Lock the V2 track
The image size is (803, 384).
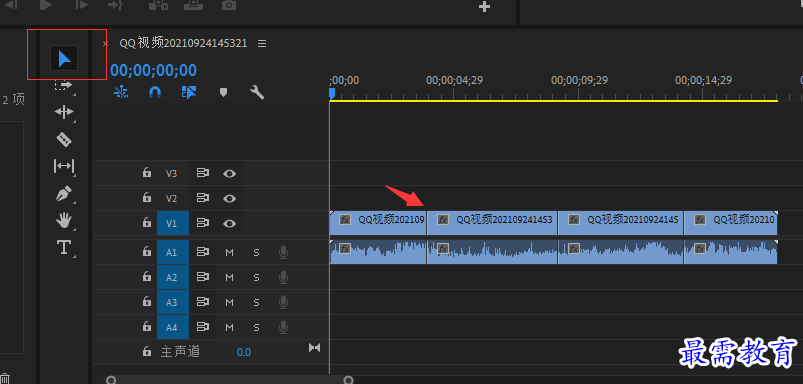click(x=147, y=197)
